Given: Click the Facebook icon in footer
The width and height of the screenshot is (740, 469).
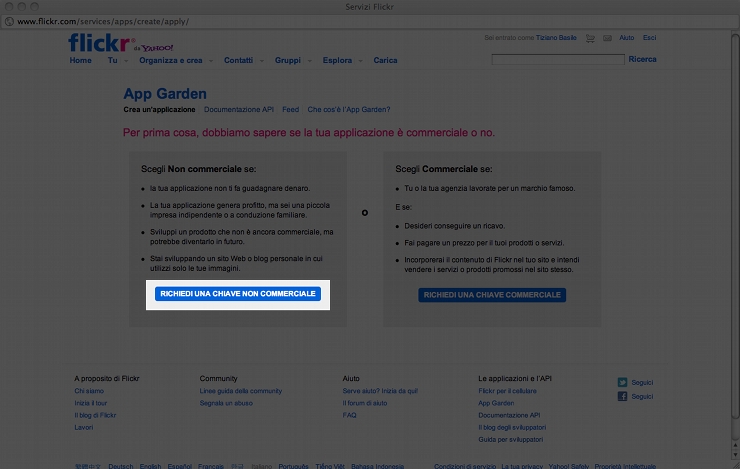Looking at the screenshot, I should (622, 396).
